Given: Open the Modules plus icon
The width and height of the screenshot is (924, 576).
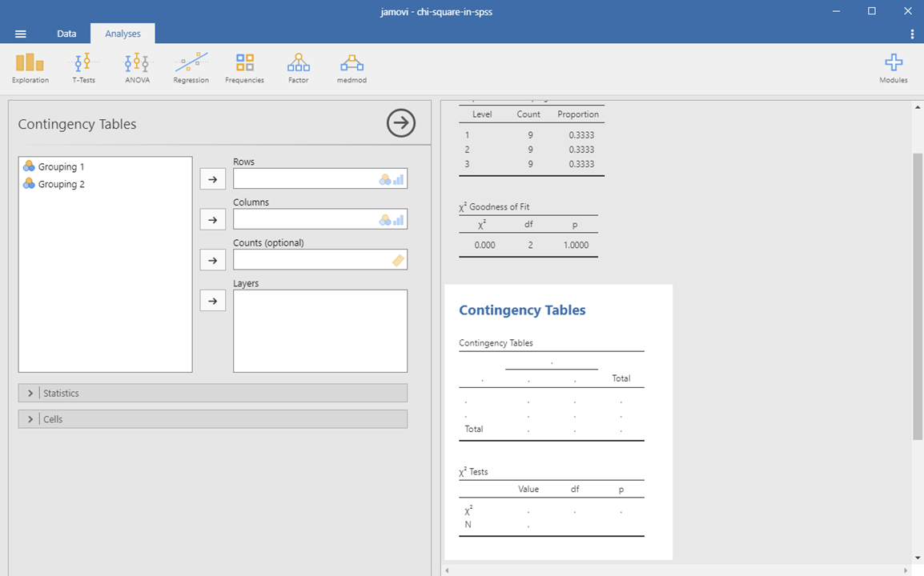Looking at the screenshot, I should click(894, 68).
